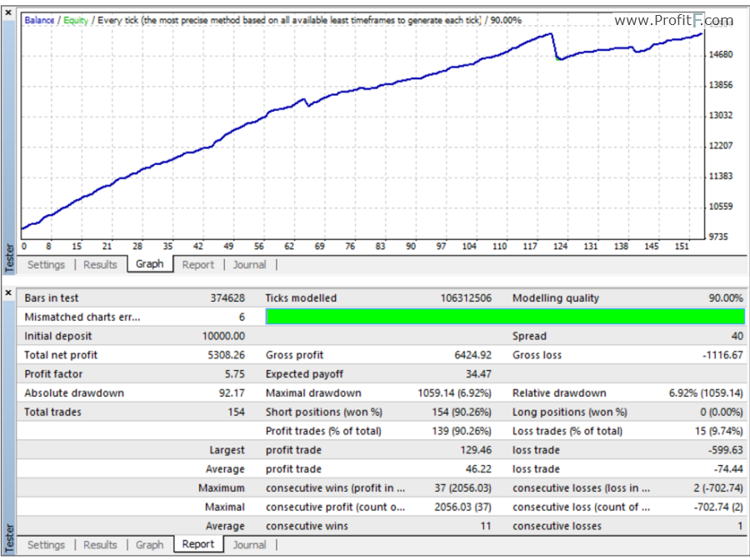The width and height of the screenshot is (750, 560).
Task: Click maximal consecutive loss value -702.74 (2)
Action: pos(718,507)
